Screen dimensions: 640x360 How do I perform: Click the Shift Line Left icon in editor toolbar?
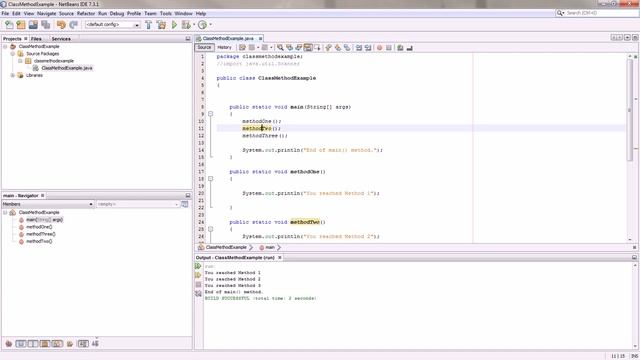pos(359,48)
